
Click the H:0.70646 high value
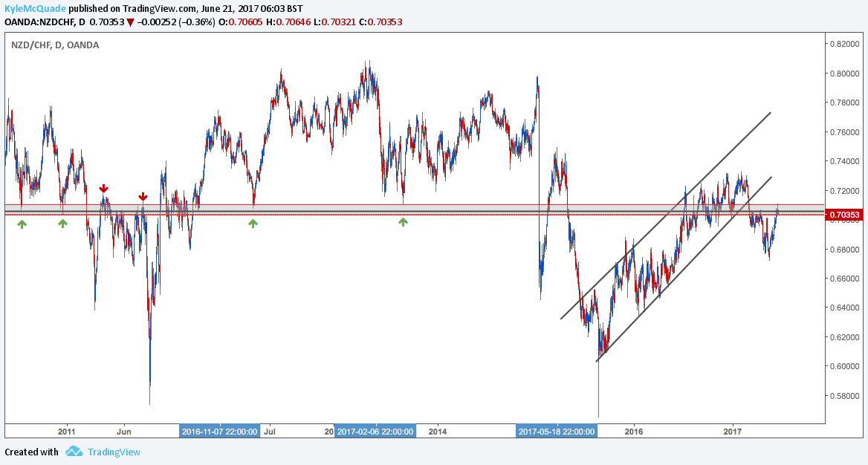[288, 22]
